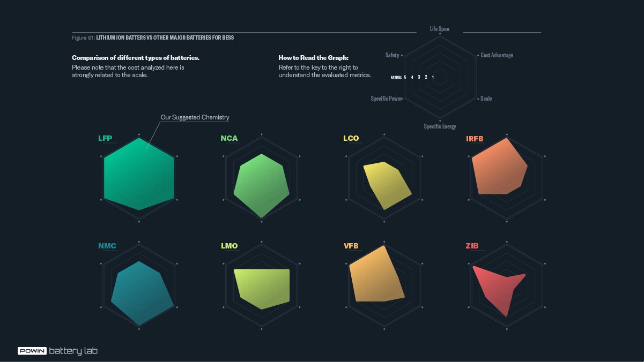
Task: Click the How to Read the Graph heading
Action: tap(314, 58)
